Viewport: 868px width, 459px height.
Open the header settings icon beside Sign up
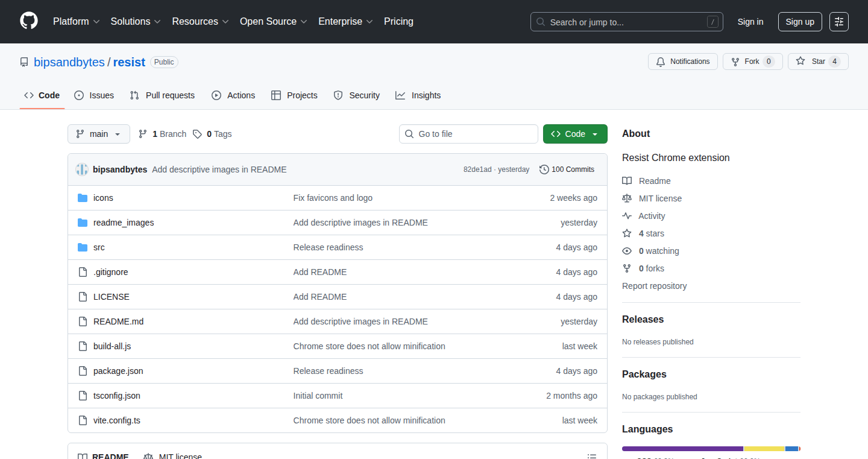pos(839,22)
